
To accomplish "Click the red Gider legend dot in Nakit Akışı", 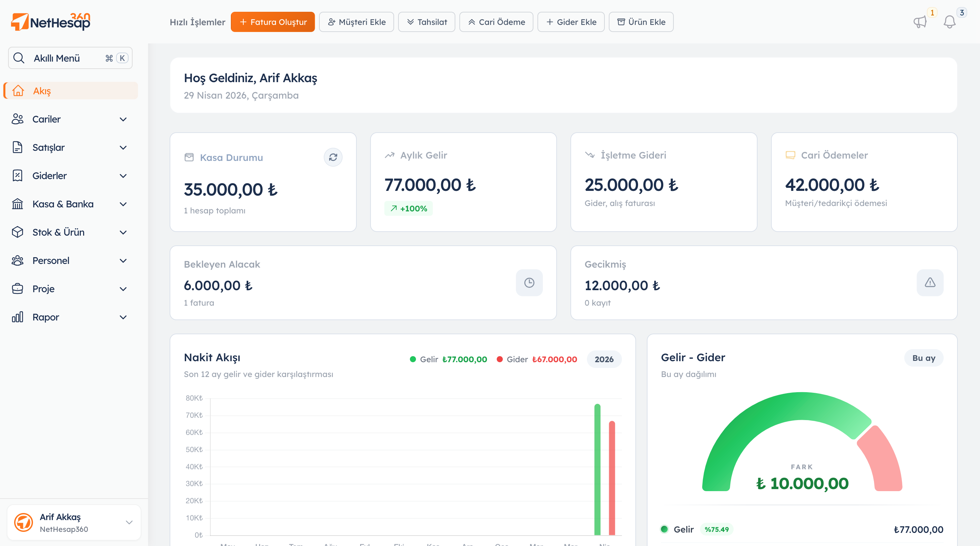I will [x=500, y=359].
